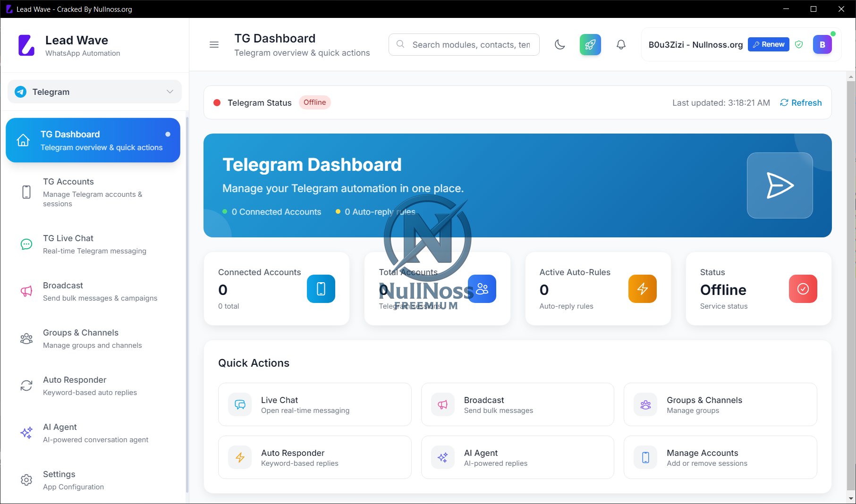Open Auto Responder in the sidebar
The image size is (856, 504).
coord(93,386)
